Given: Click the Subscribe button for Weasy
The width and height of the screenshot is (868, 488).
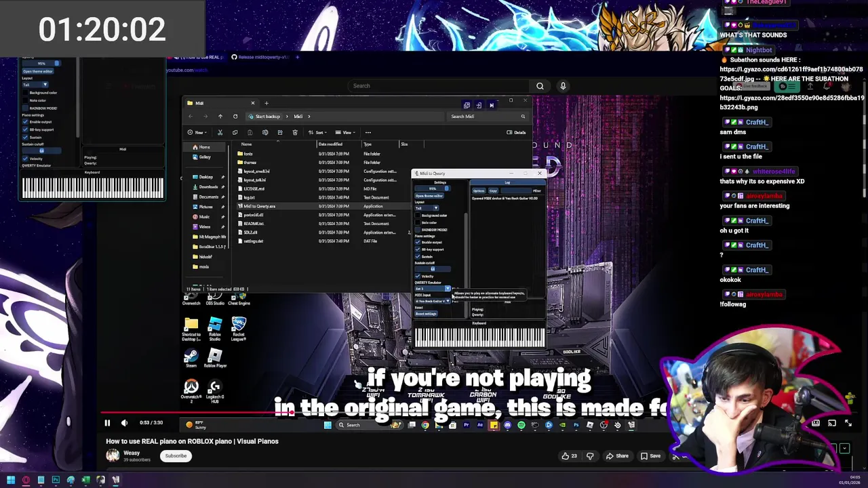Looking at the screenshot, I should 176,456.
